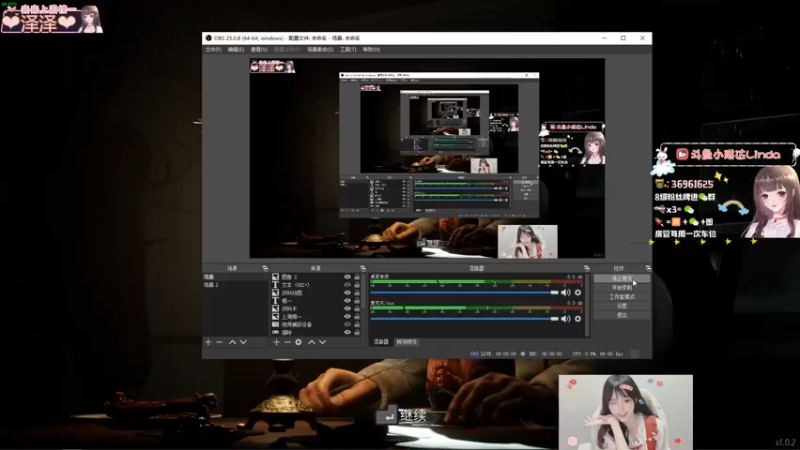
Task: Remove the selected scene with minus icon
Action: 219,342
